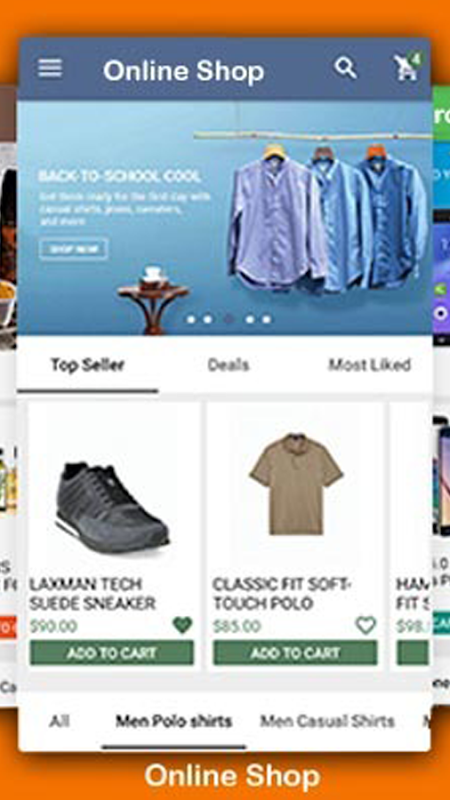450x800 pixels.
Task: Choose the All category filter
Action: (x=59, y=721)
